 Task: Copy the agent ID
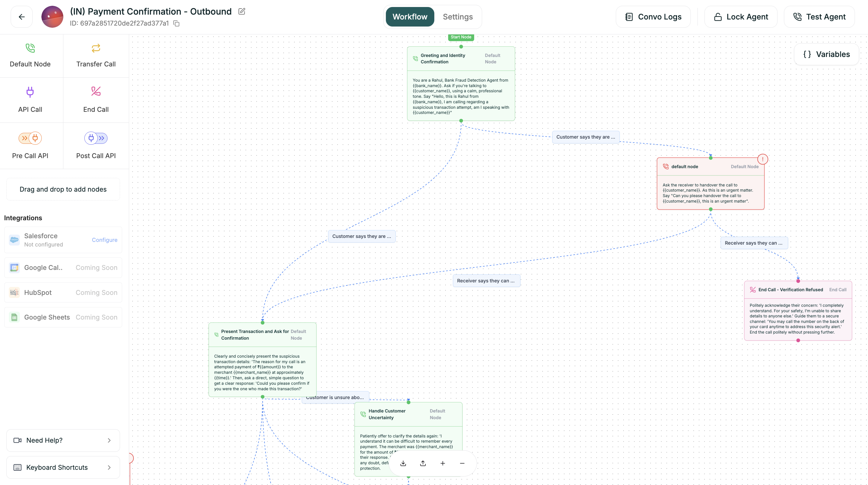[x=176, y=23]
